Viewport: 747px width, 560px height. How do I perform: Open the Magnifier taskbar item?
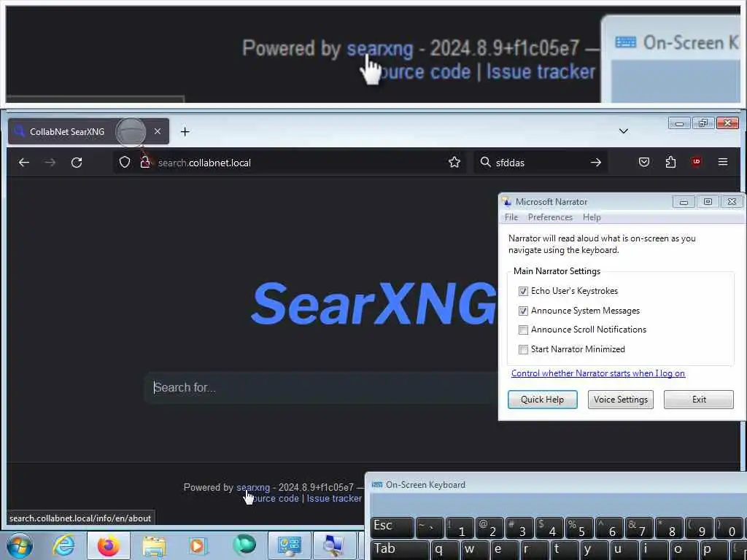333,545
